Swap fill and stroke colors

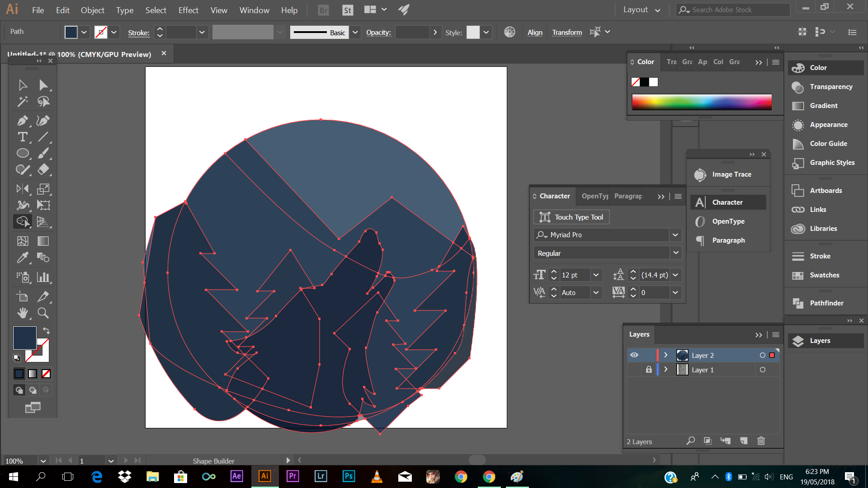(46, 331)
